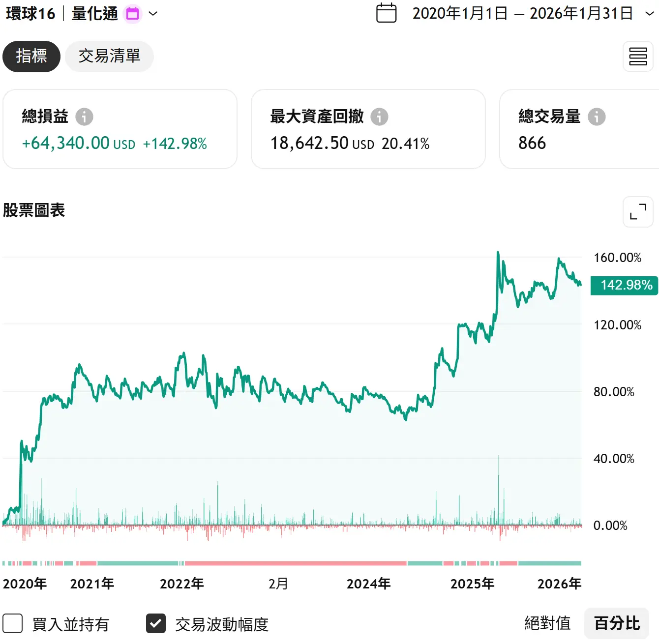Click the 環球16 strategy title
Screen dimensions: 659x644
(x=30, y=14)
